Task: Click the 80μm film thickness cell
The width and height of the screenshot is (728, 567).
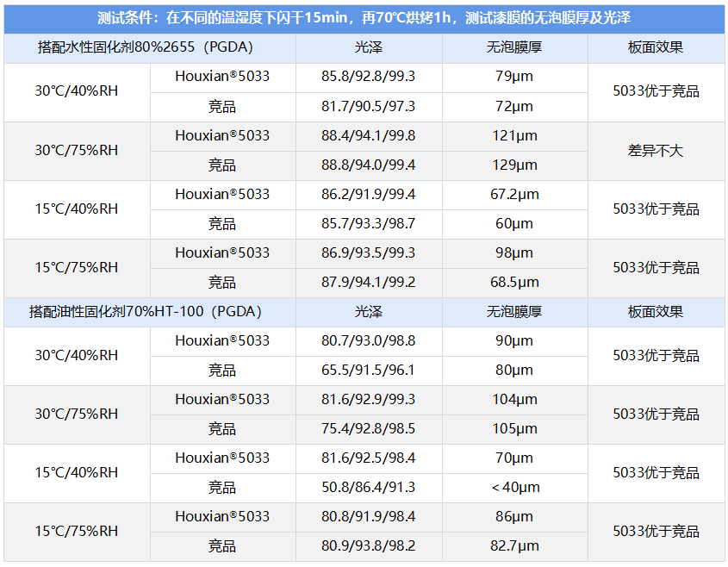Action: pos(514,371)
